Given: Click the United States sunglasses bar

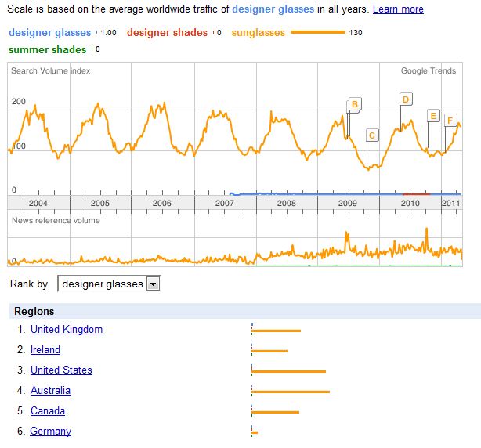Looking at the screenshot, I should click(x=288, y=371).
